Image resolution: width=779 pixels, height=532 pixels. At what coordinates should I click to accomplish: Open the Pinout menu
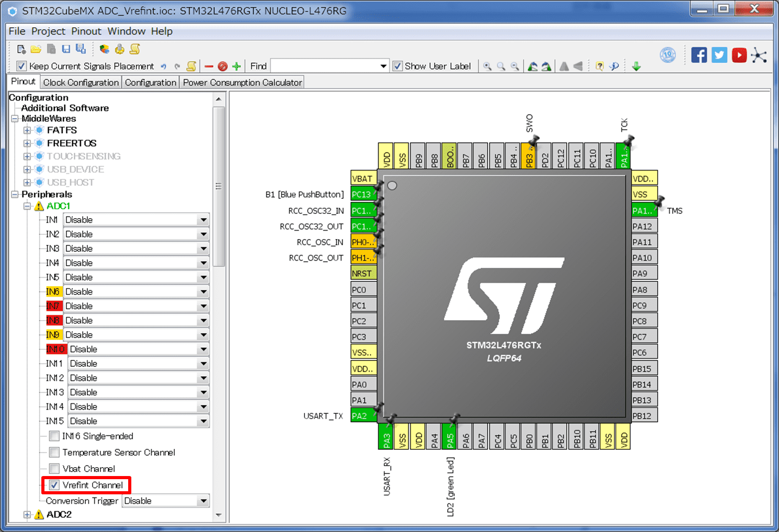pyautogui.click(x=86, y=31)
